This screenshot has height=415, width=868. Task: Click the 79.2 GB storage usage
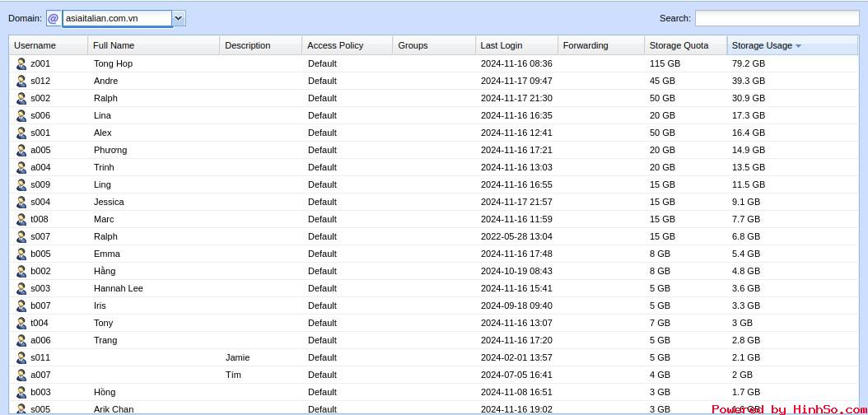pos(749,63)
